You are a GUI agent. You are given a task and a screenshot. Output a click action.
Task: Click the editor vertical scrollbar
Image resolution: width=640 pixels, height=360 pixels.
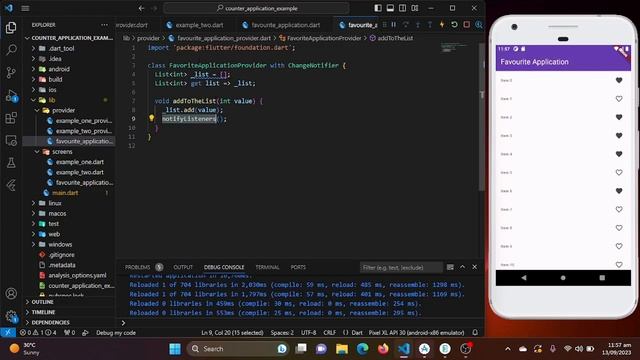482,116
